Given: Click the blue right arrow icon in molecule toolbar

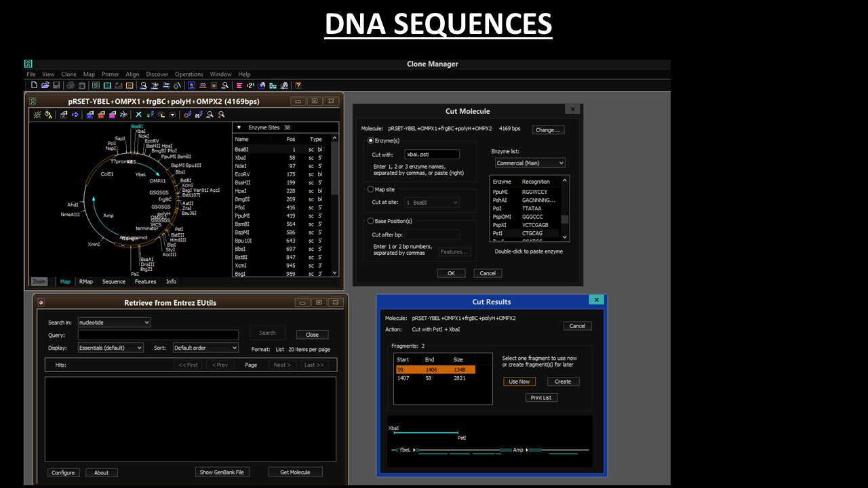Looking at the screenshot, I should [75, 115].
